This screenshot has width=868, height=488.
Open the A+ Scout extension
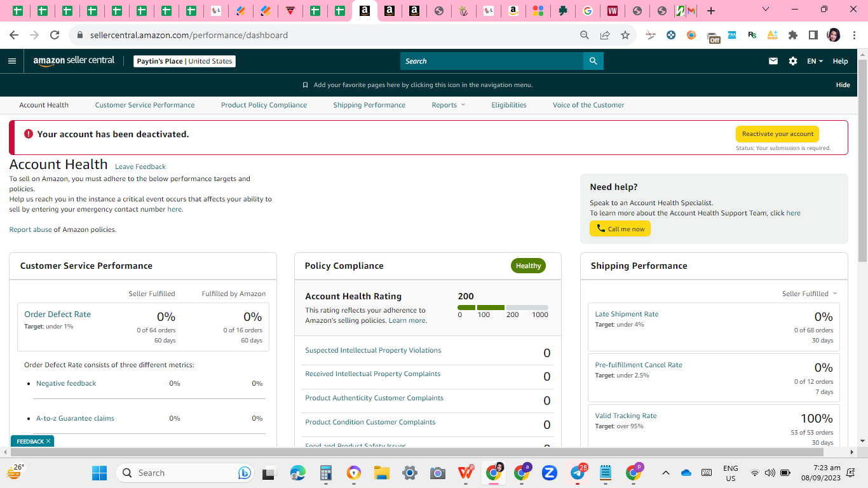(x=773, y=35)
